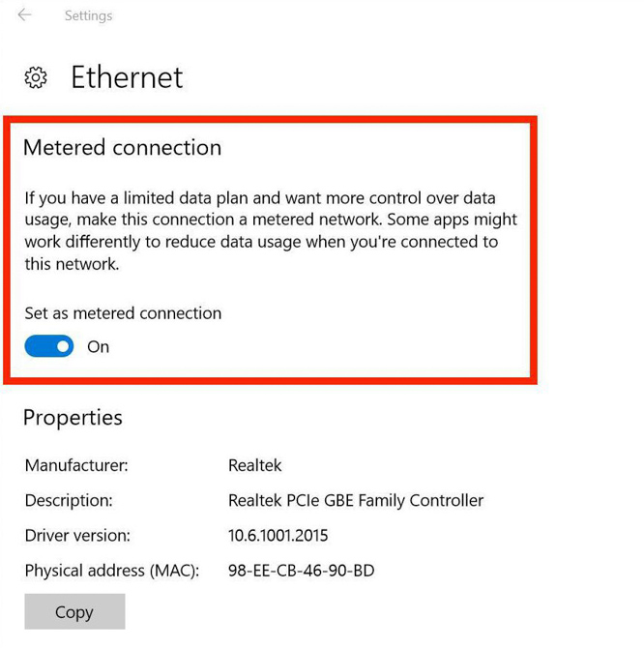
Task: Click the Properties section heading
Action: [x=73, y=418]
